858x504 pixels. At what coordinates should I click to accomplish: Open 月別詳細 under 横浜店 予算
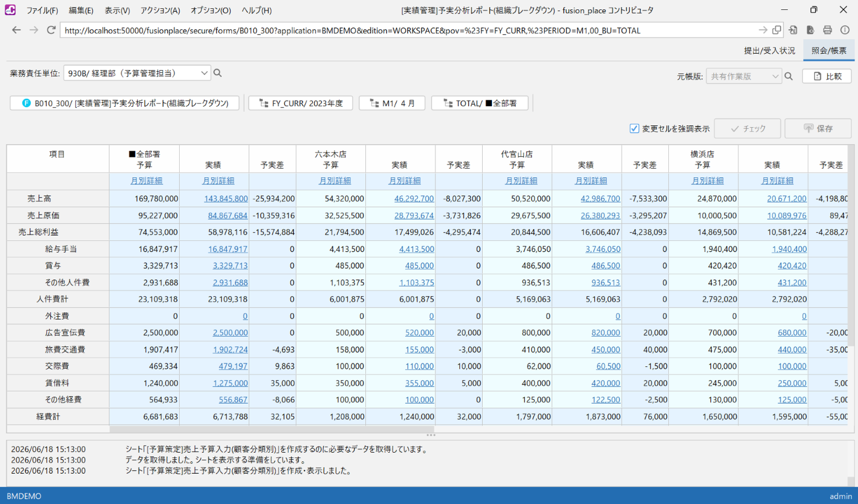coord(707,181)
